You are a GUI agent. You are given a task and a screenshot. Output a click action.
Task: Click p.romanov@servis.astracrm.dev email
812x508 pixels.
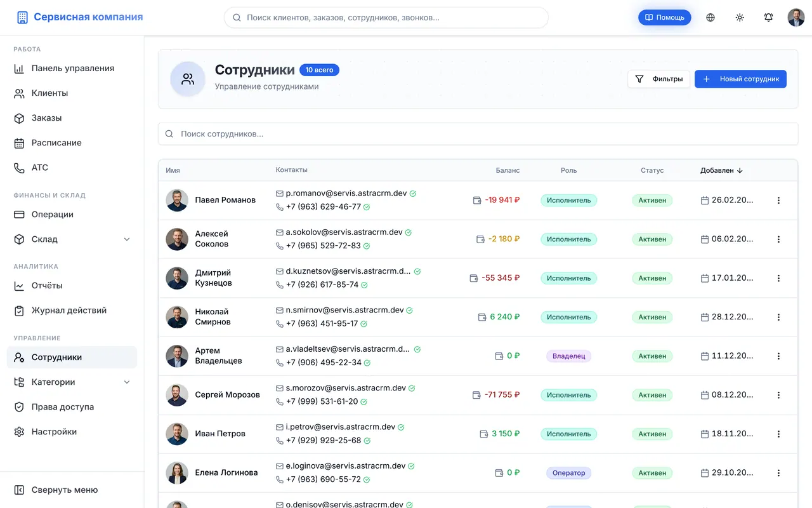click(x=346, y=193)
